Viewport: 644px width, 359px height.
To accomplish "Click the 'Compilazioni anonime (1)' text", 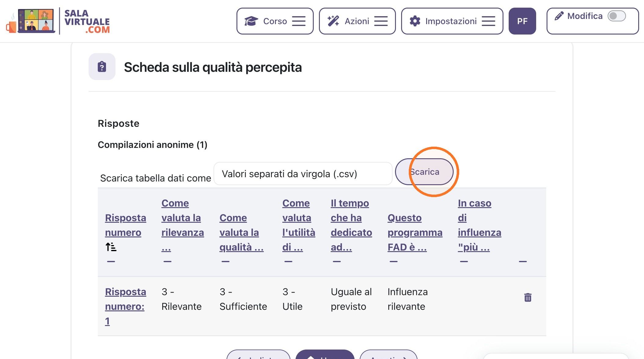I will [152, 145].
